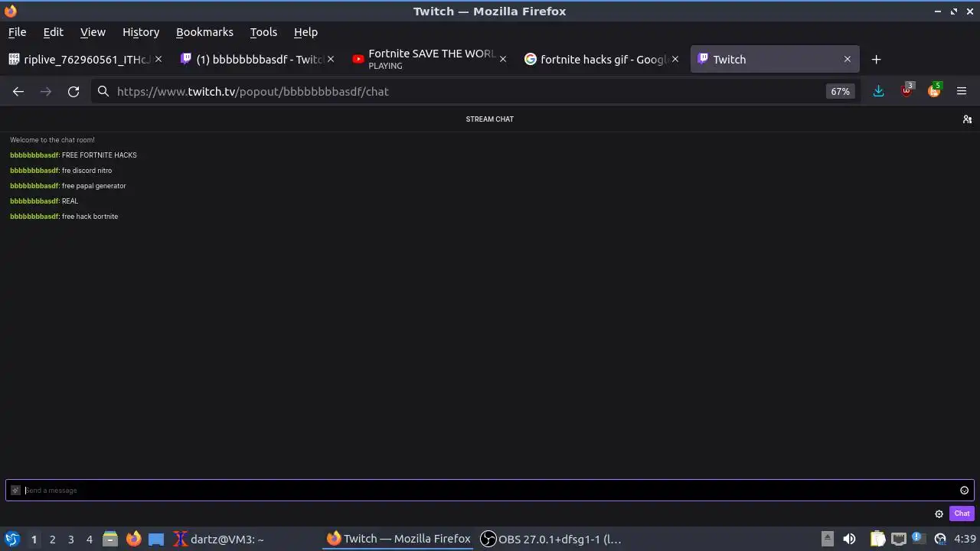
Task: Open the chat users list icon
Action: pos(967,119)
